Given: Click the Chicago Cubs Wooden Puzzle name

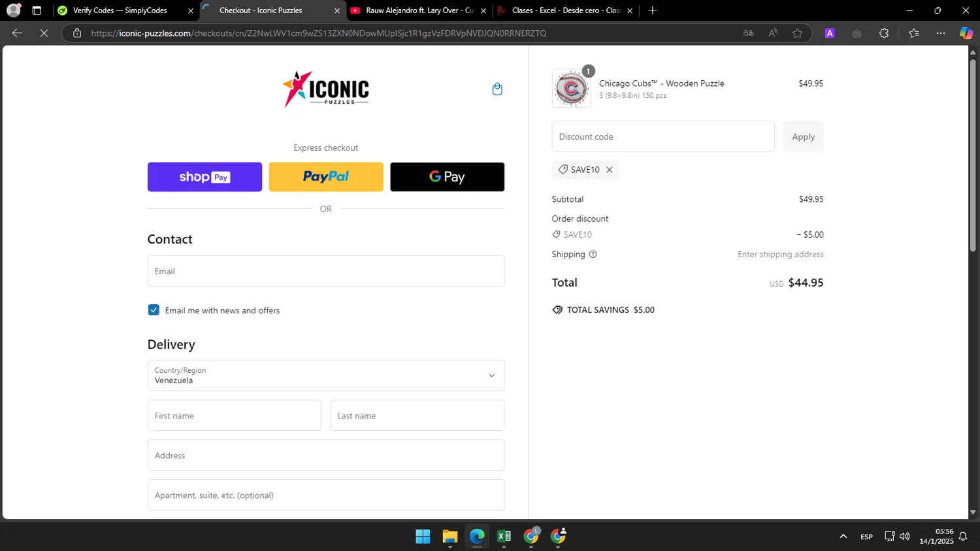Looking at the screenshot, I should (x=661, y=84).
